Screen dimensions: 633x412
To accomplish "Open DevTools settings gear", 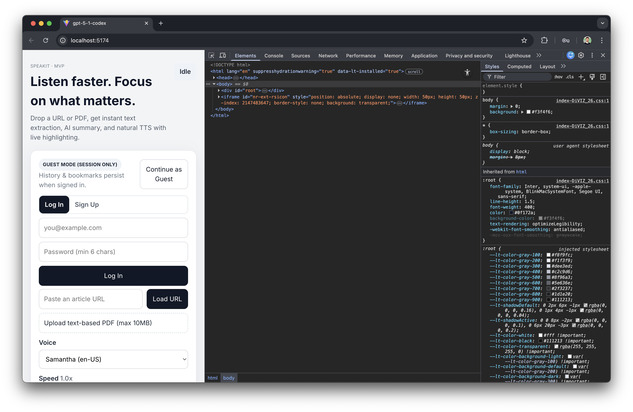I will coord(580,55).
